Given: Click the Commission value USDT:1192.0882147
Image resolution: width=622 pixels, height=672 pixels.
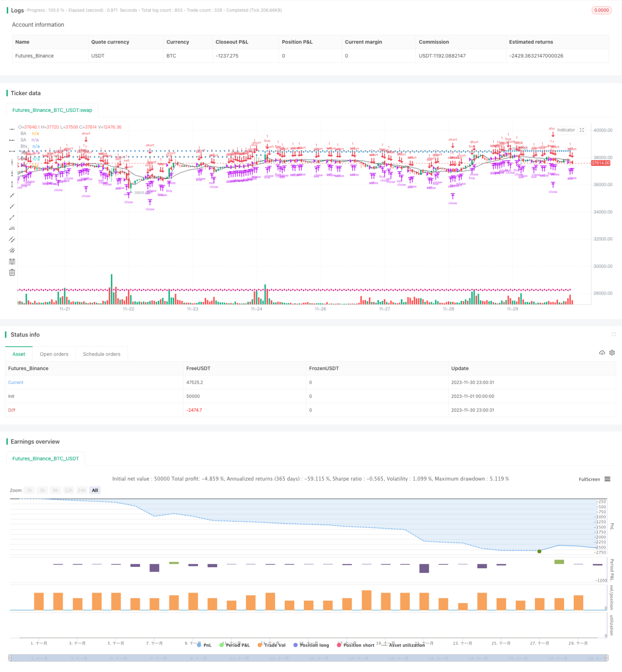Looking at the screenshot, I should [x=442, y=56].
